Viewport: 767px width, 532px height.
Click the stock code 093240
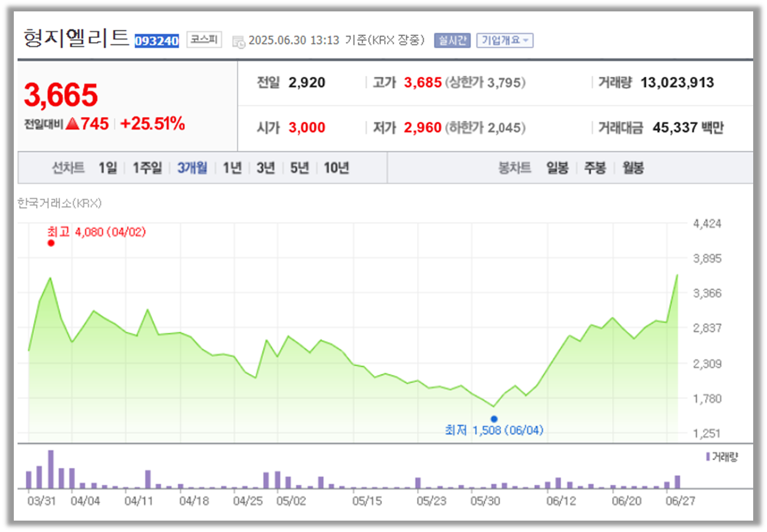(x=157, y=41)
